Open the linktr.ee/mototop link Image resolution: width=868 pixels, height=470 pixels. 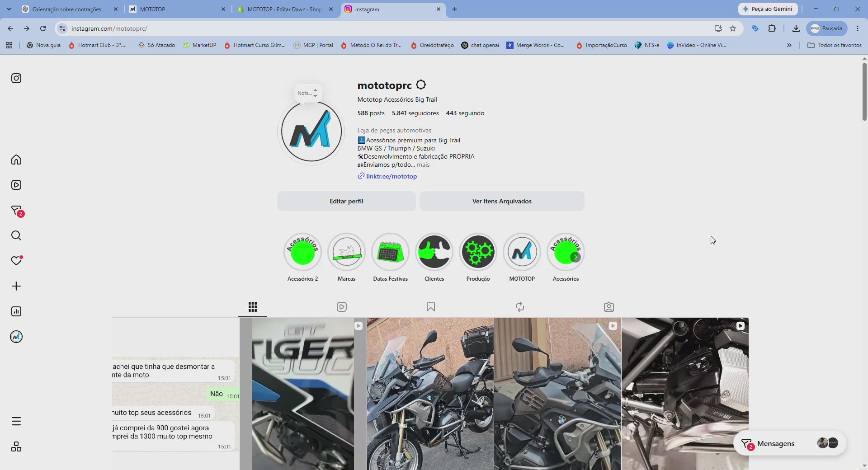click(x=392, y=176)
